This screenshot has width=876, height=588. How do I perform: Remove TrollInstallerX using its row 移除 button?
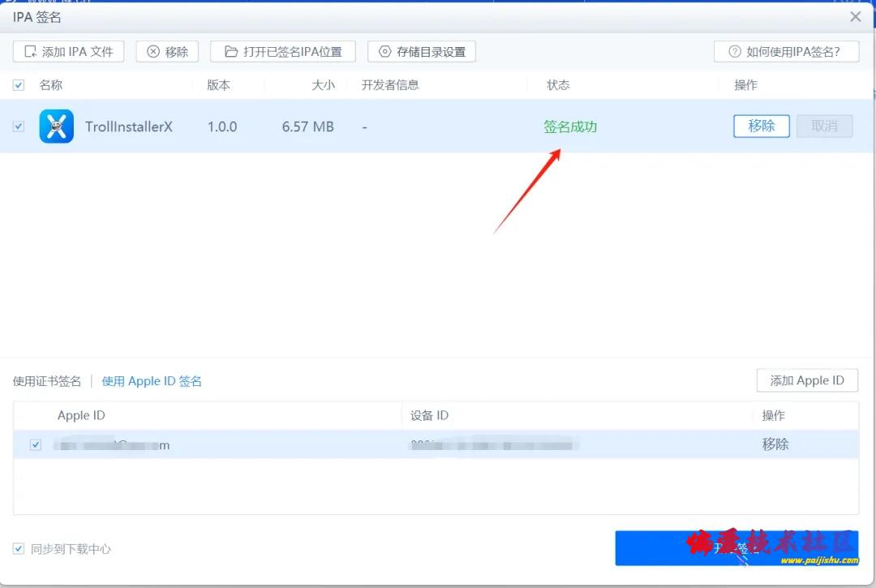[x=762, y=127]
